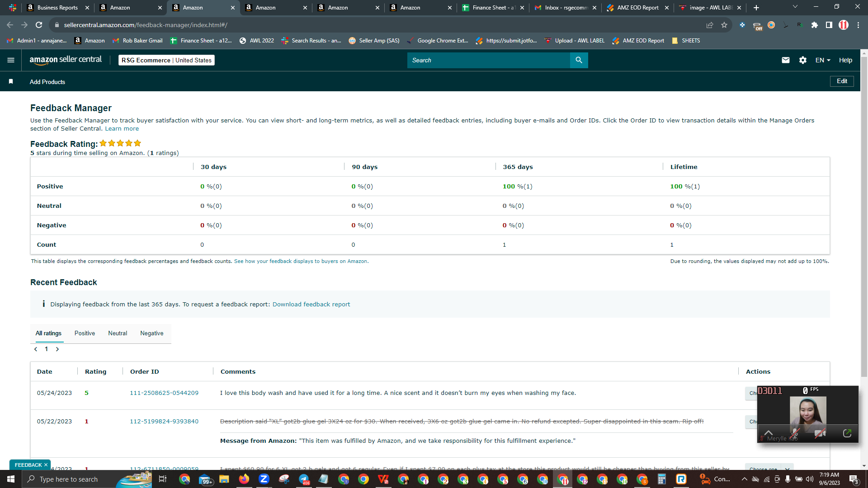Open Firefox from the taskbar

click(244, 479)
